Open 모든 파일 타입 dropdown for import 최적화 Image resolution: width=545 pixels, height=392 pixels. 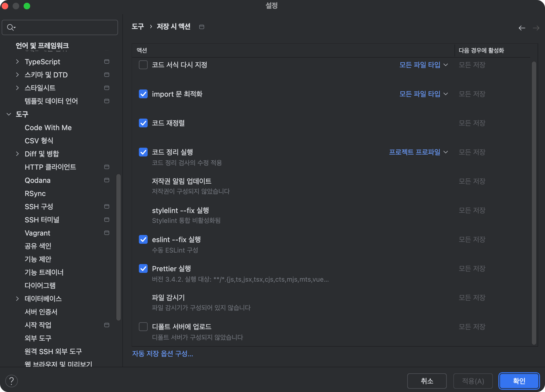pyautogui.click(x=423, y=94)
